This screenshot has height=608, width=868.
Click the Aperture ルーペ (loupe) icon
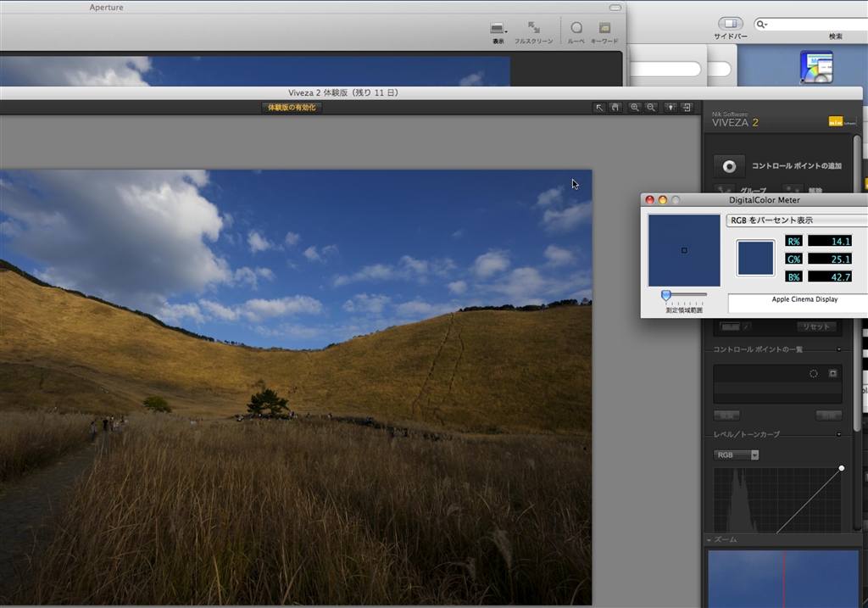576,28
